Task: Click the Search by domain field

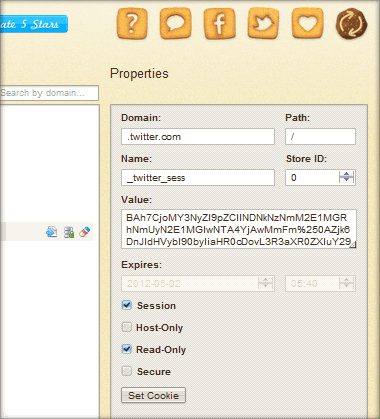Action: click(49, 93)
